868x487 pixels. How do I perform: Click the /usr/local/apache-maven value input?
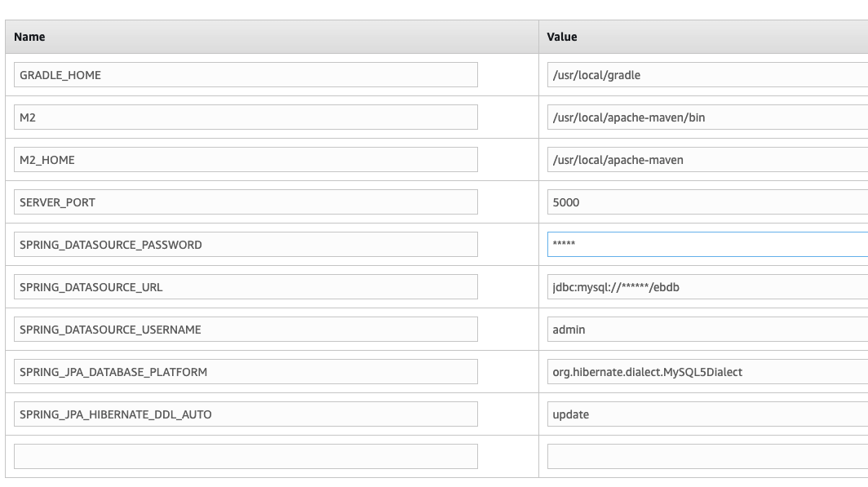(x=706, y=160)
